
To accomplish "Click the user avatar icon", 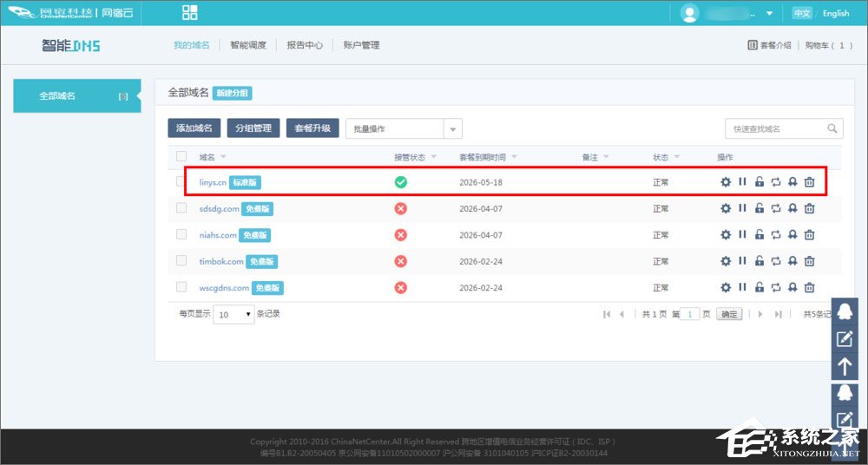I will (x=690, y=13).
